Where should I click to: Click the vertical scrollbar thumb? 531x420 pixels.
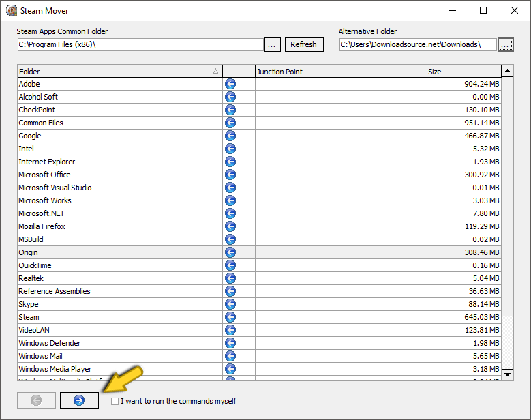click(x=507, y=196)
